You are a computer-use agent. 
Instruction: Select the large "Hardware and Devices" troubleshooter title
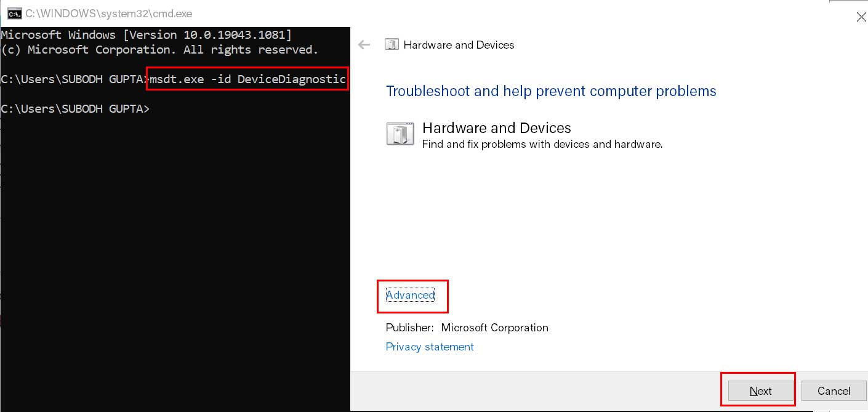pos(496,127)
